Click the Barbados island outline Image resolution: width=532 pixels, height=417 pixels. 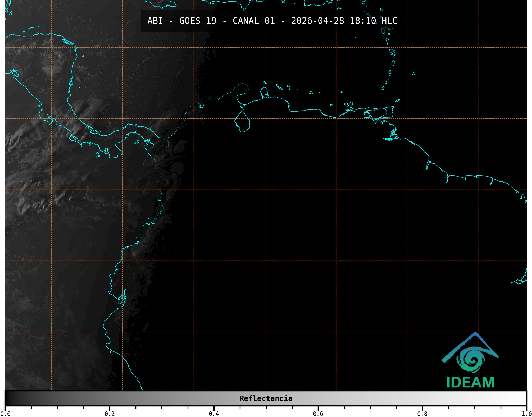[x=413, y=73]
